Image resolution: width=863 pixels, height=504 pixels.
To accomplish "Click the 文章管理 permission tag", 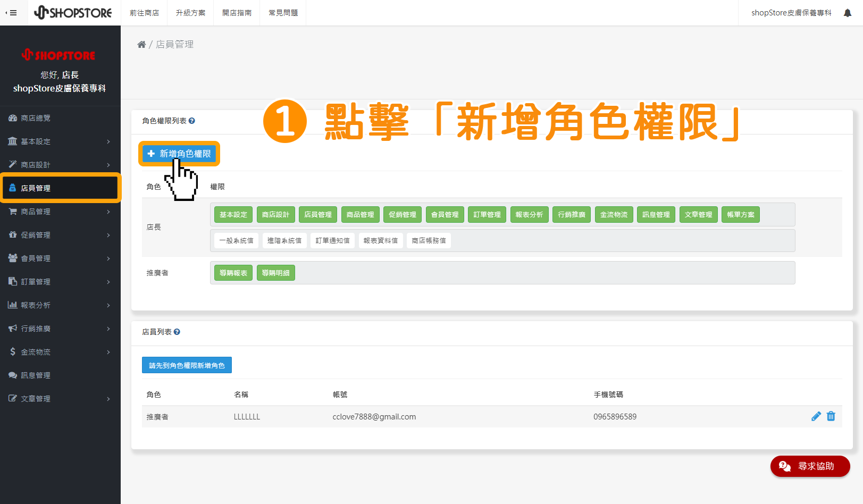I will [x=698, y=215].
